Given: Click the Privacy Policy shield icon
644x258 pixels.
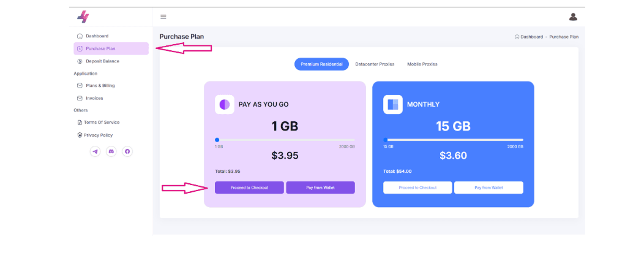Looking at the screenshot, I should 80,135.
